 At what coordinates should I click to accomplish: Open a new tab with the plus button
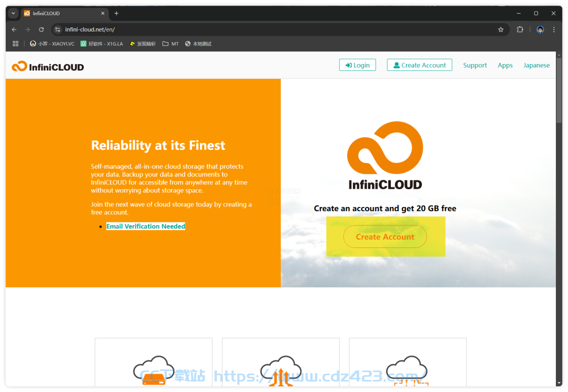tap(116, 13)
